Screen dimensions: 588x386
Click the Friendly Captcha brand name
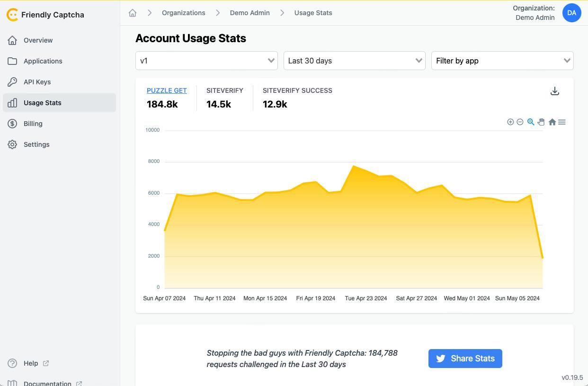coord(53,15)
